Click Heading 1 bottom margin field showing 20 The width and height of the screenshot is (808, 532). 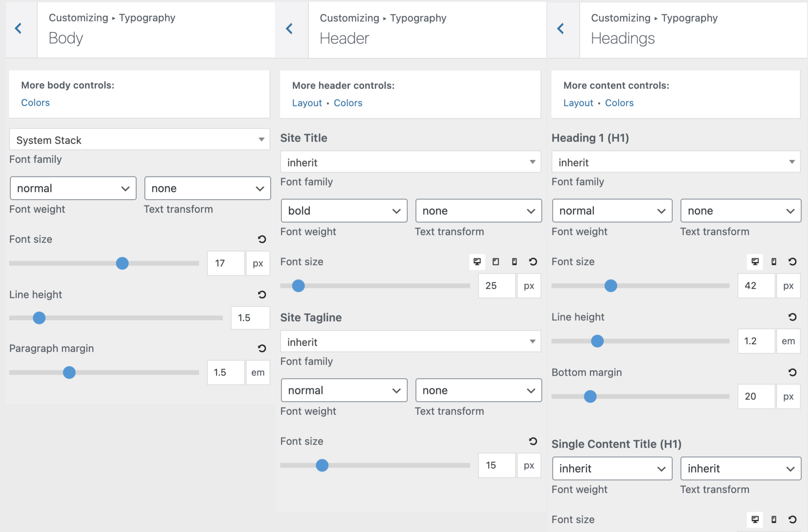[757, 397]
